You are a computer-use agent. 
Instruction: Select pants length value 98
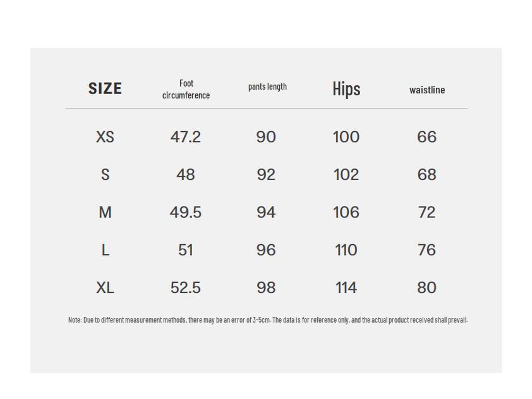266,288
